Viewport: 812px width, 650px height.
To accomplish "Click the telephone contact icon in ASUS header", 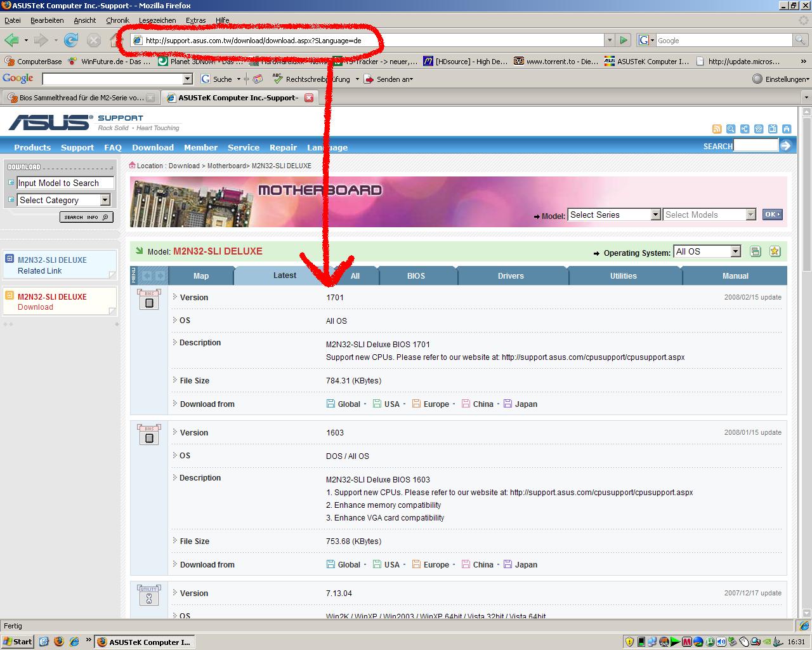I will tap(759, 129).
